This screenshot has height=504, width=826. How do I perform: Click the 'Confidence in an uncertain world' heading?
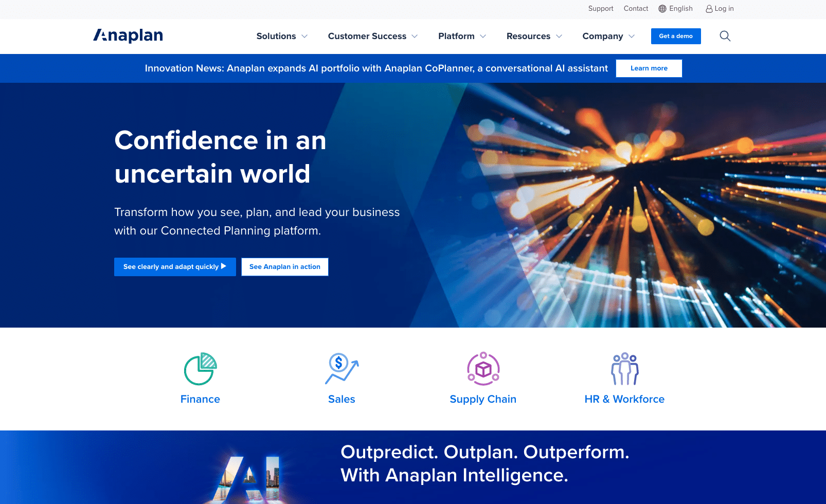point(220,157)
